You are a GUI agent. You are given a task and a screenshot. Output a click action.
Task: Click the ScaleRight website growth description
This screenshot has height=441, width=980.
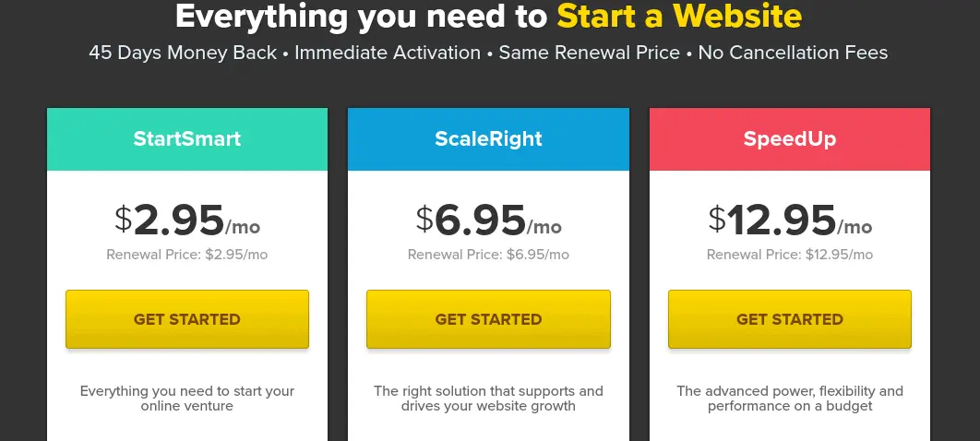click(x=488, y=399)
